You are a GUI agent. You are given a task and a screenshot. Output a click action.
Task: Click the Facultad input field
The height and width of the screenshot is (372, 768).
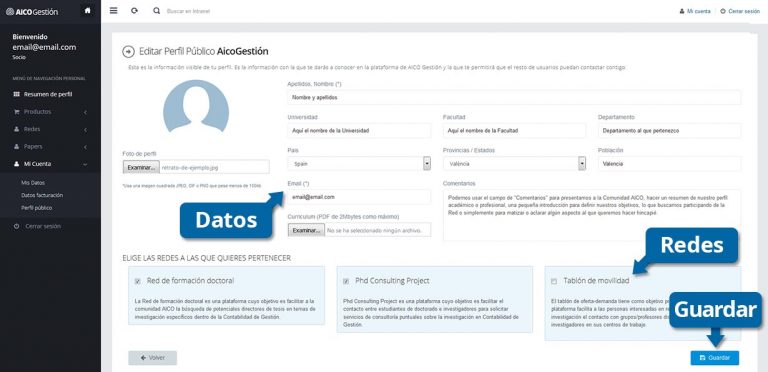[514, 131]
